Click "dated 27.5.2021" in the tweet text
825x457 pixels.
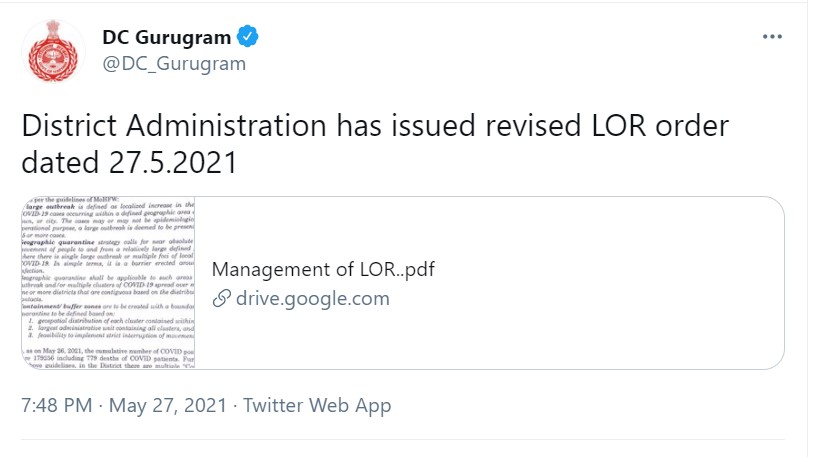click(130, 161)
